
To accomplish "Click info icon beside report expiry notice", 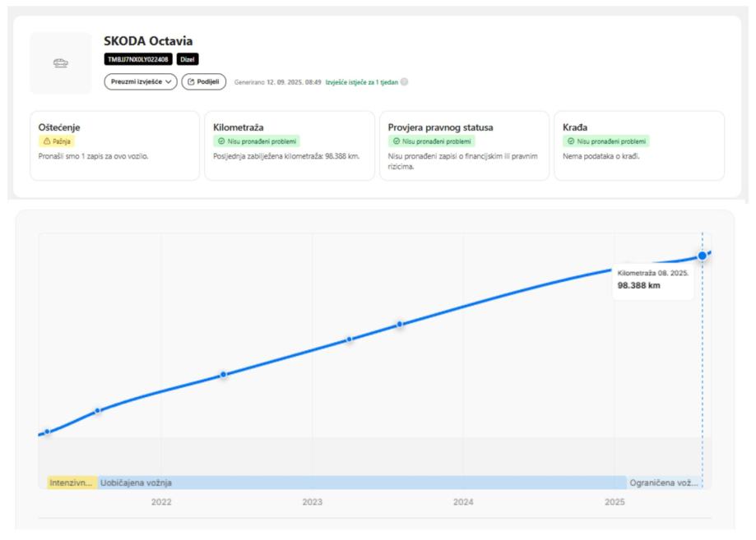I will pos(404,82).
